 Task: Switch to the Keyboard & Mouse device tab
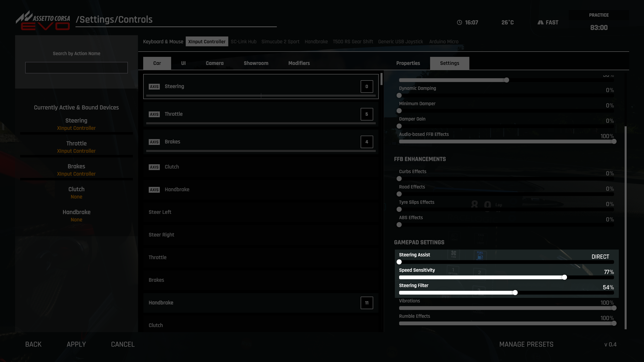coord(163,42)
